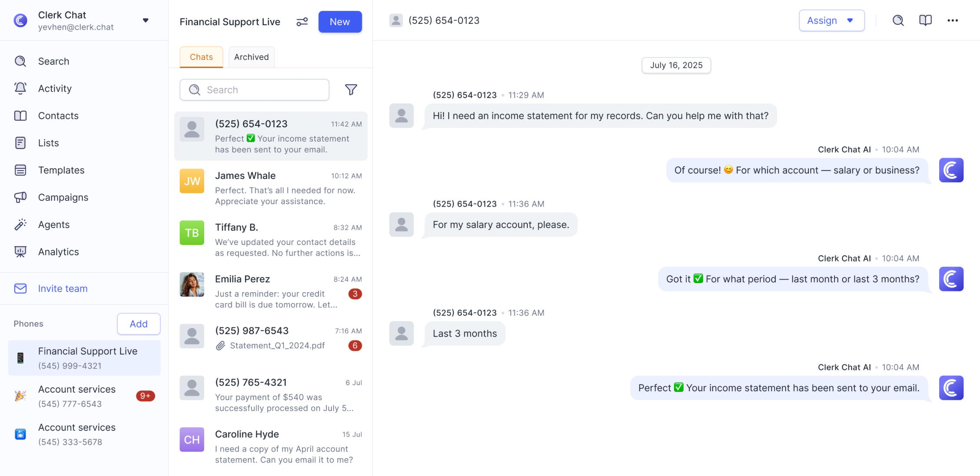
Task: Start a New conversation
Action: click(x=340, y=21)
